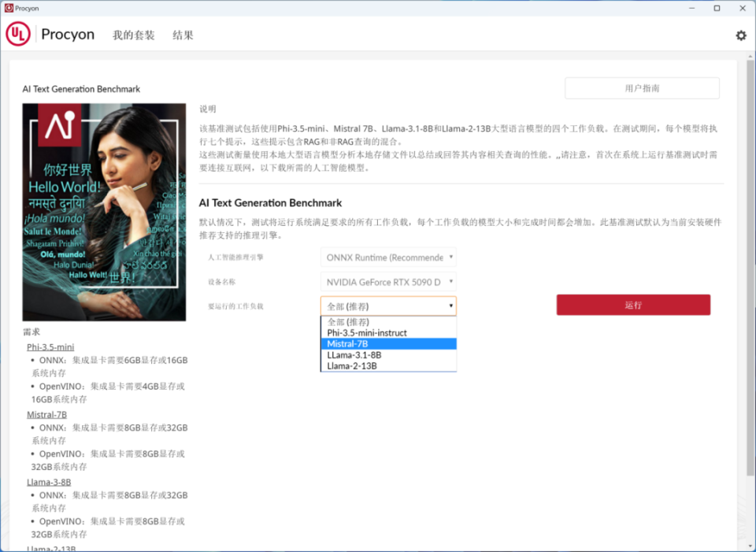Open the 结果 tab
This screenshot has height=552, width=756.
tap(183, 35)
